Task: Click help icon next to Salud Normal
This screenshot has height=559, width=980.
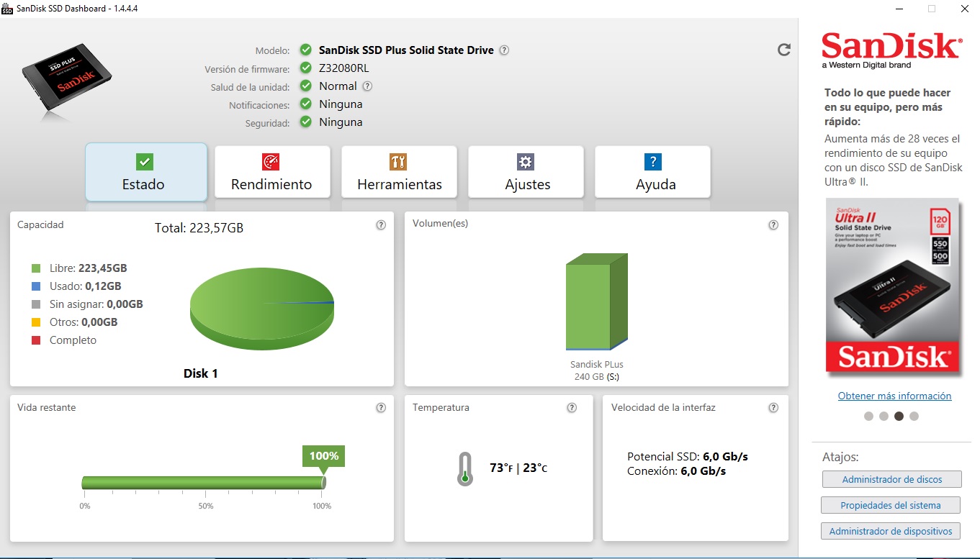Action: tap(367, 86)
